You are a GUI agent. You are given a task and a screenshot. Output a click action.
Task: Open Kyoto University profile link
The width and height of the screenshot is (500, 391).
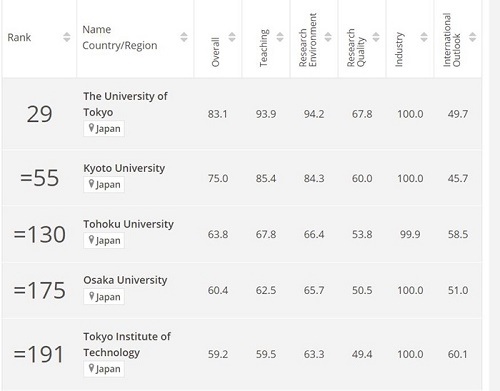(124, 168)
